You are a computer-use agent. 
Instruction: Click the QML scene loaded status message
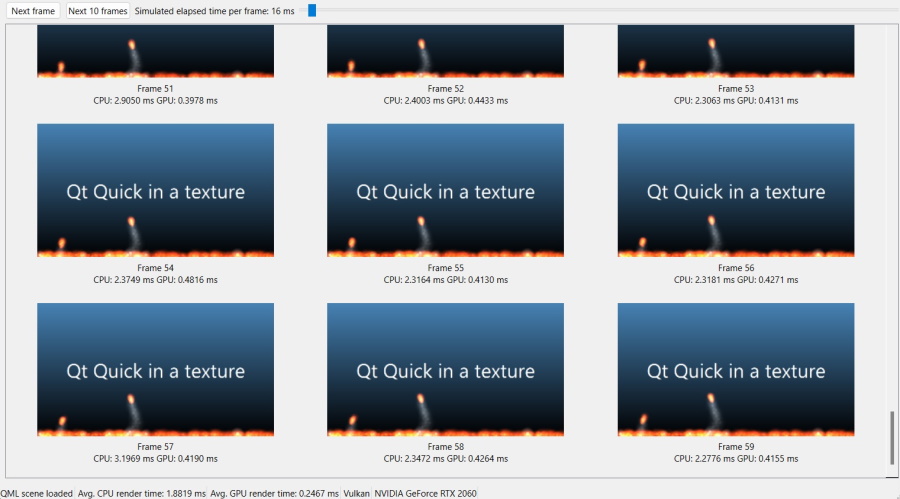pos(36,493)
